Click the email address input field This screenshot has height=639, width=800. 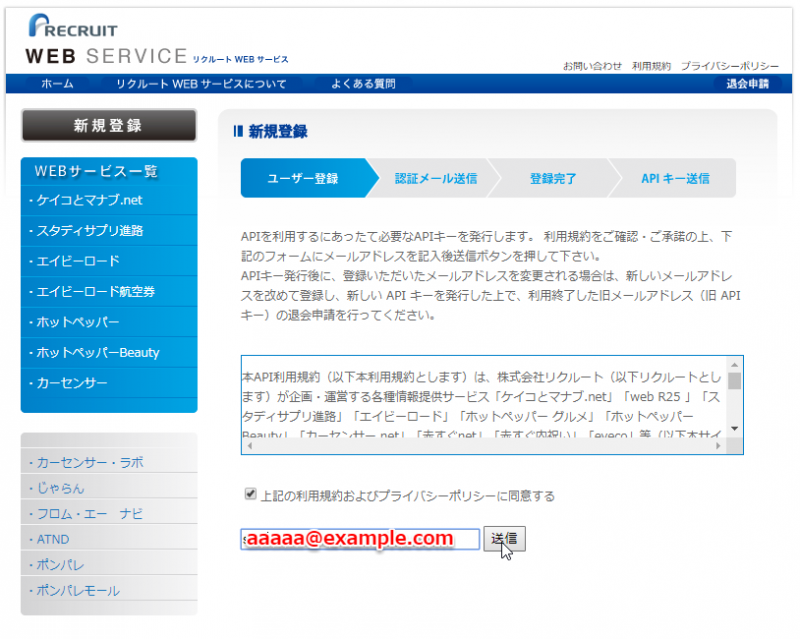pyautogui.click(x=360, y=539)
